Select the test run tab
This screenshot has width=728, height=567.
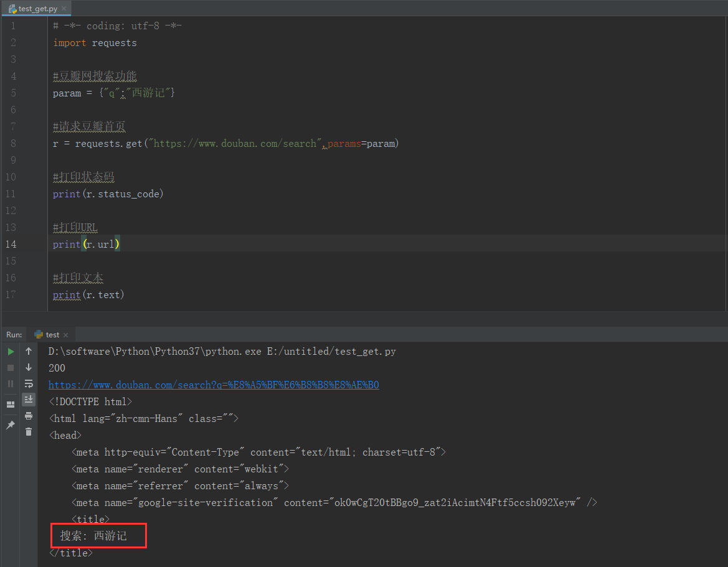[x=51, y=335]
